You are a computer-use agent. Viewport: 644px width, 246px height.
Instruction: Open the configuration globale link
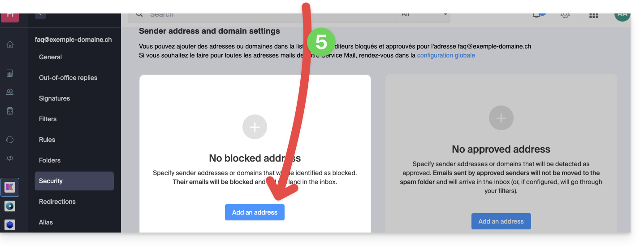[446, 55]
